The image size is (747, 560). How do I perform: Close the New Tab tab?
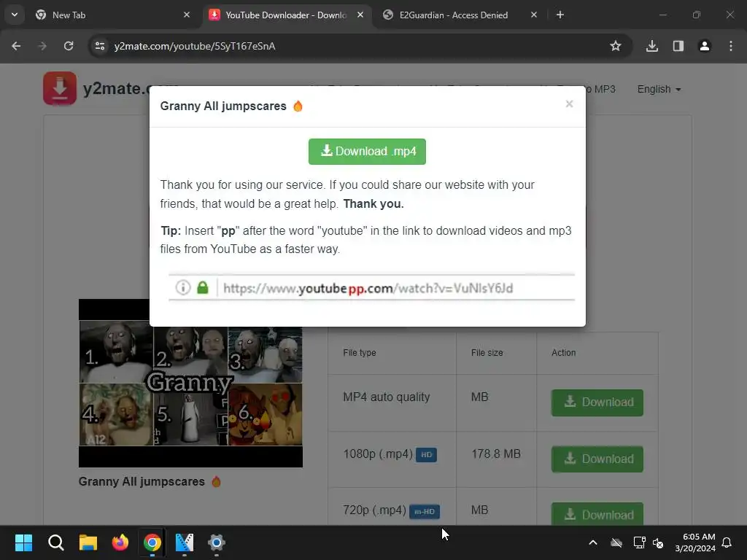pos(187,15)
